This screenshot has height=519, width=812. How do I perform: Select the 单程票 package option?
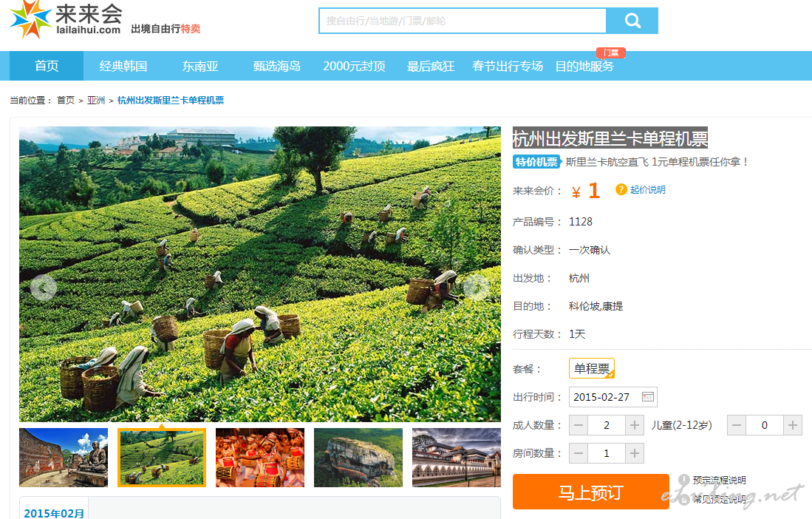pos(592,368)
